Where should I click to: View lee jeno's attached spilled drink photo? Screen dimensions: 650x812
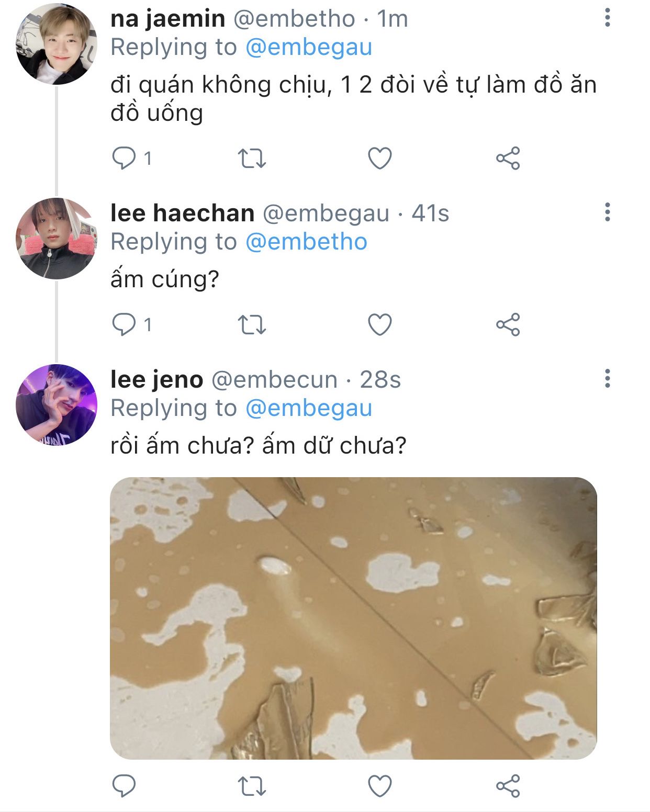tap(353, 618)
